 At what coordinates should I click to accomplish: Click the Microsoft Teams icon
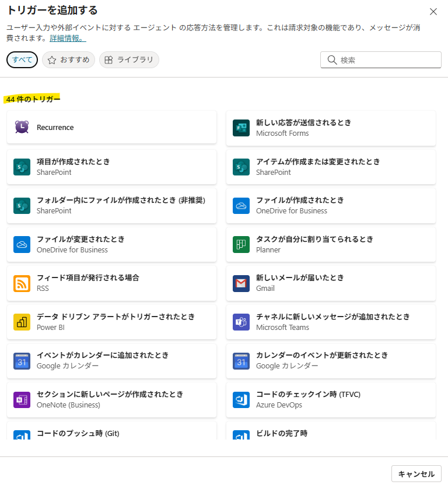coord(241,322)
